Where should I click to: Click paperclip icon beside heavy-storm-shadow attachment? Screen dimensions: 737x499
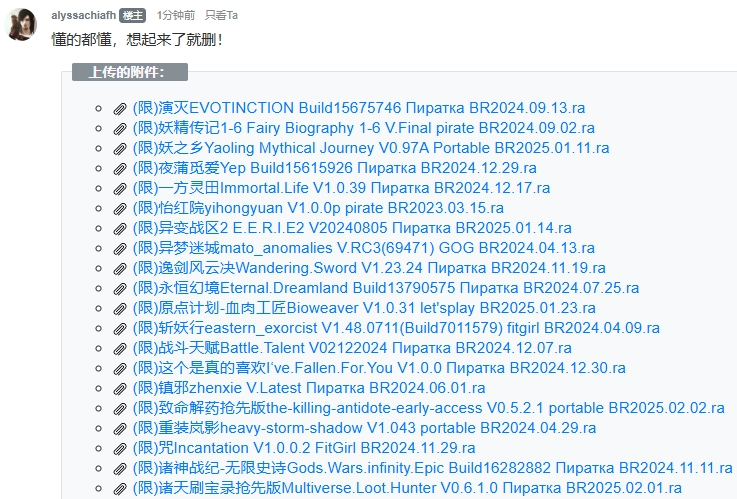pos(120,429)
